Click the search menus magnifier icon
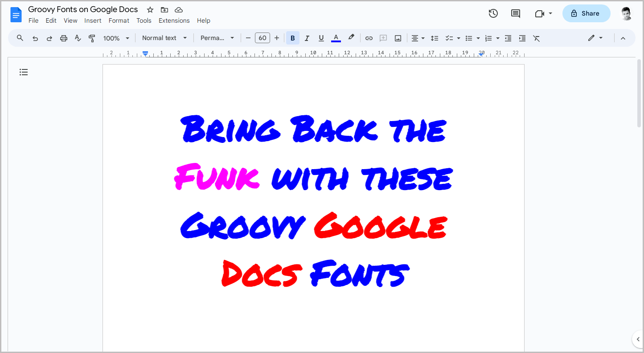 20,38
